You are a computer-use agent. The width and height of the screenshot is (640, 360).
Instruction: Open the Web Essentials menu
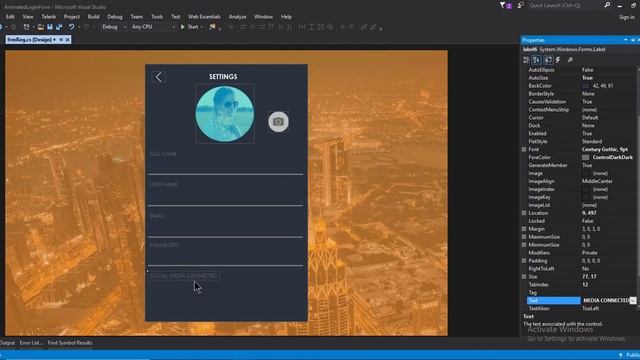[204, 17]
